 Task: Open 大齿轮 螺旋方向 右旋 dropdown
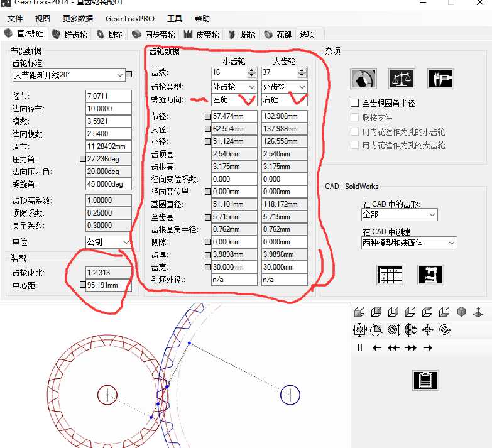[285, 100]
